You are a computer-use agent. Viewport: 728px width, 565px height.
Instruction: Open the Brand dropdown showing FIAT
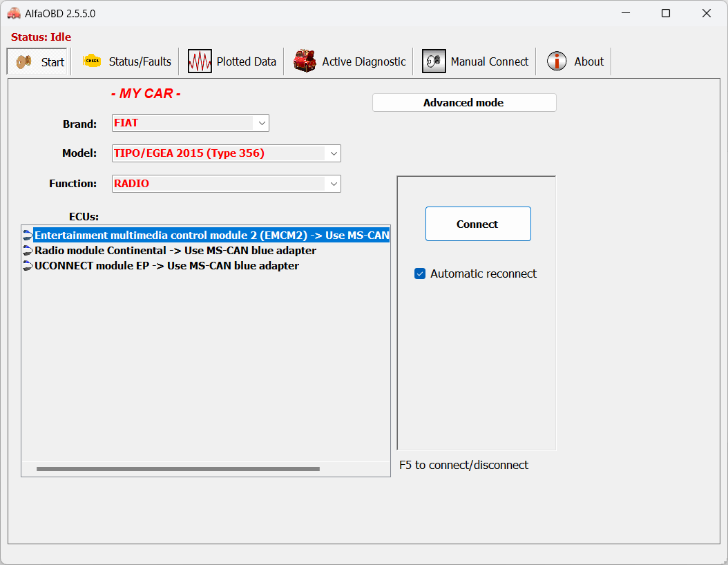261,124
